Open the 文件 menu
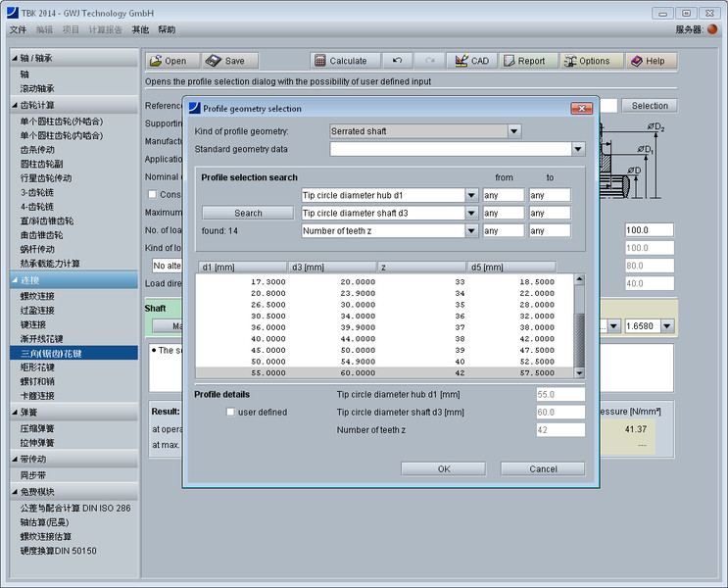 (18, 29)
